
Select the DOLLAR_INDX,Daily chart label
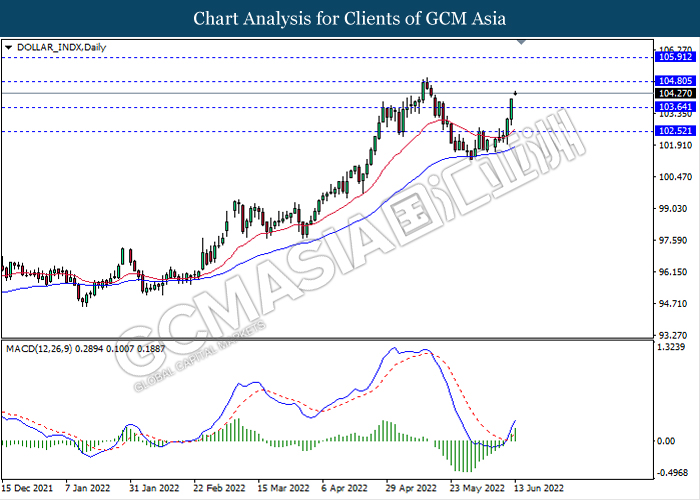62,47
